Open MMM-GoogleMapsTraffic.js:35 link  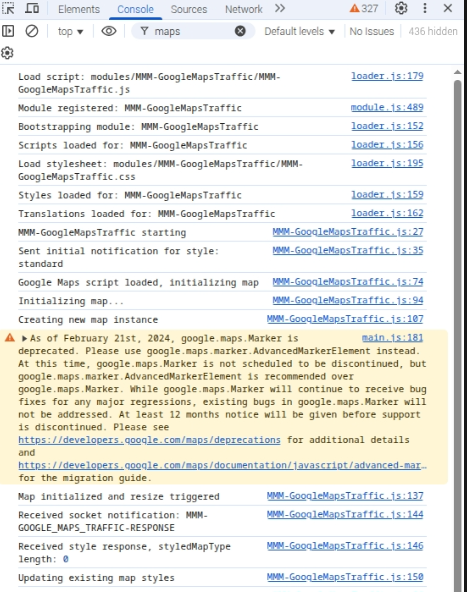click(x=348, y=250)
